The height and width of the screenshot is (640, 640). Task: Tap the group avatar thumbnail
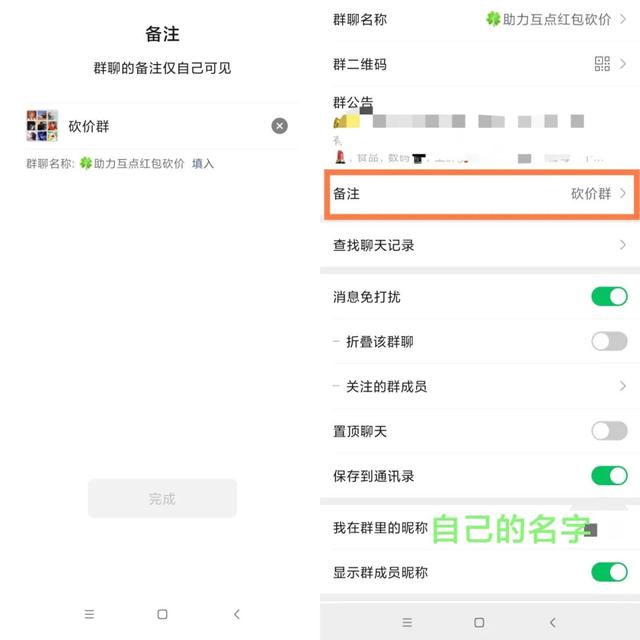coord(42,126)
